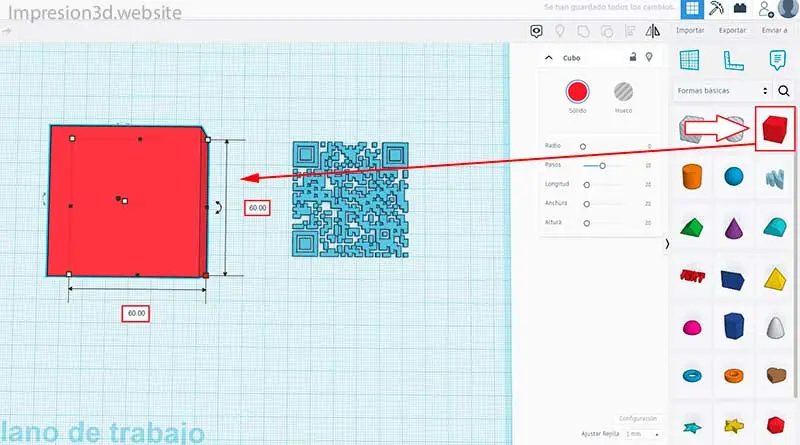Pick the blue sphere shape
This screenshot has width=800, height=445.
pyautogui.click(x=734, y=176)
